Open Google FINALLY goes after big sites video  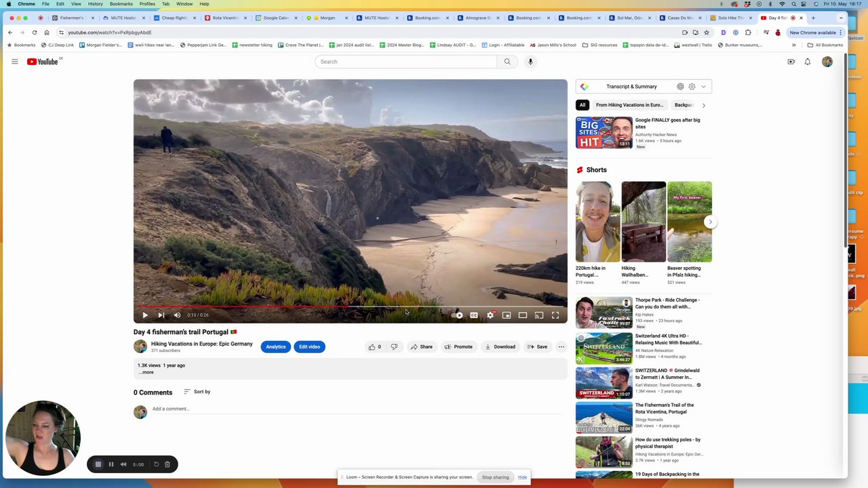click(x=644, y=133)
